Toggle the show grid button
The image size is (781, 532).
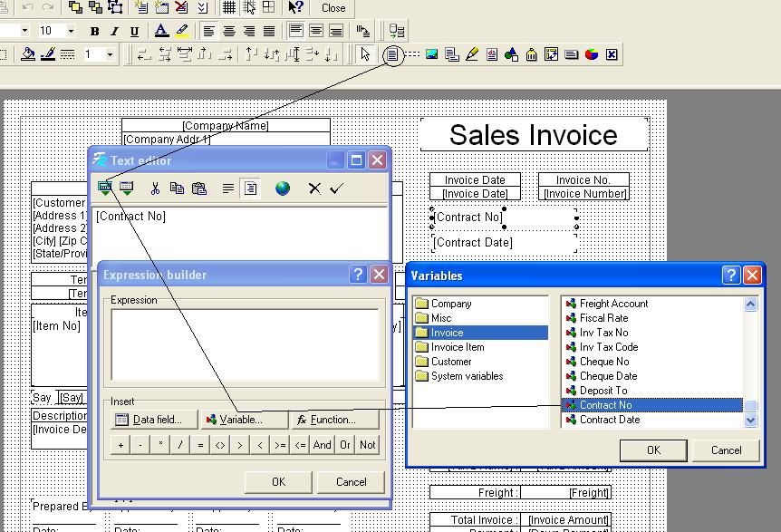point(229,8)
